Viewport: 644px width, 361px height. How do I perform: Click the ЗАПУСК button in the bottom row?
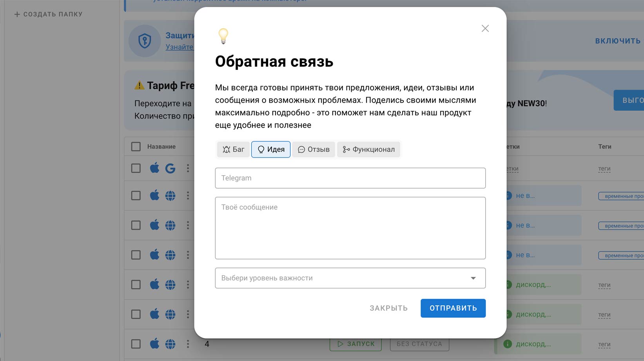tap(356, 344)
